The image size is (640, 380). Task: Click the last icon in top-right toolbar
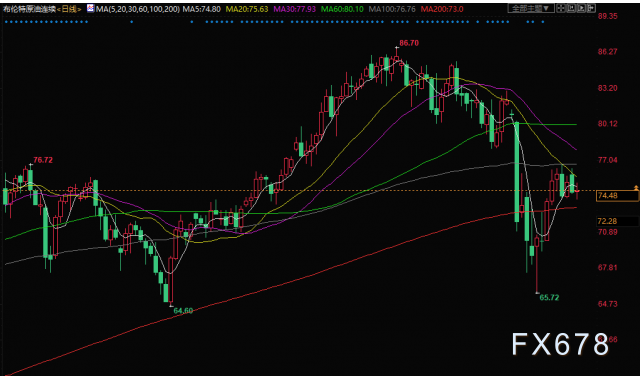coord(591,8)
